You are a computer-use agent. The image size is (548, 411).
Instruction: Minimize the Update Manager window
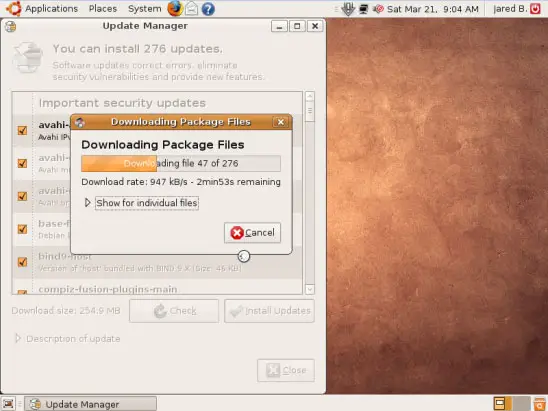[279, 26]
